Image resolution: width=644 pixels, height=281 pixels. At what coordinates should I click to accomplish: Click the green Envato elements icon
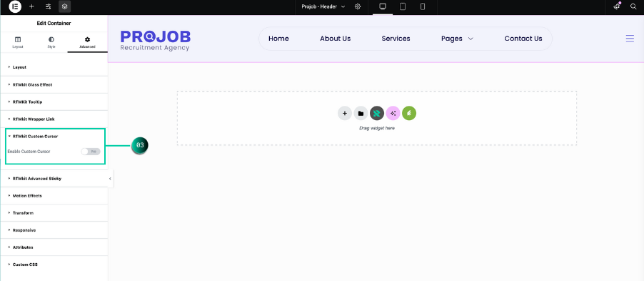click(x=409, y=113)
